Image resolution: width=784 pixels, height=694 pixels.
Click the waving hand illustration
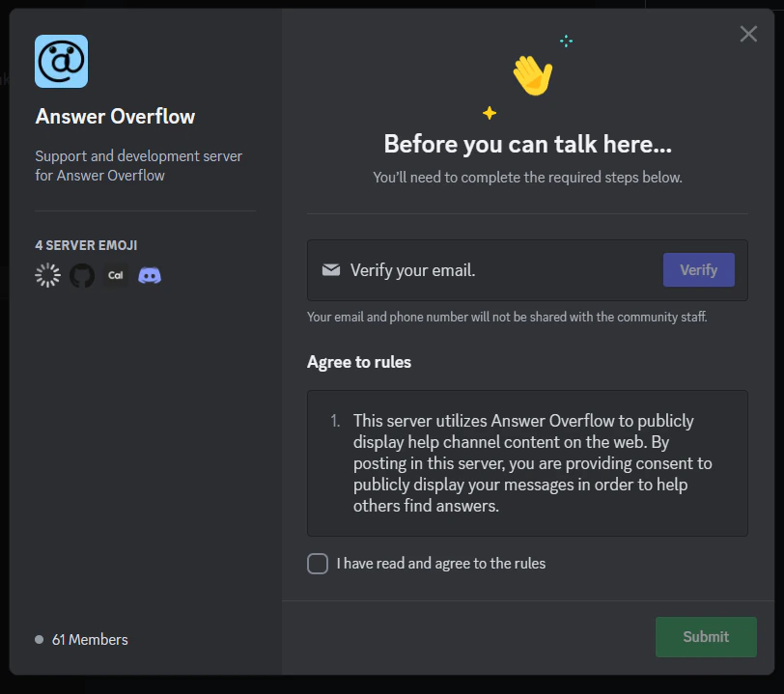click(x=532, y=75)
